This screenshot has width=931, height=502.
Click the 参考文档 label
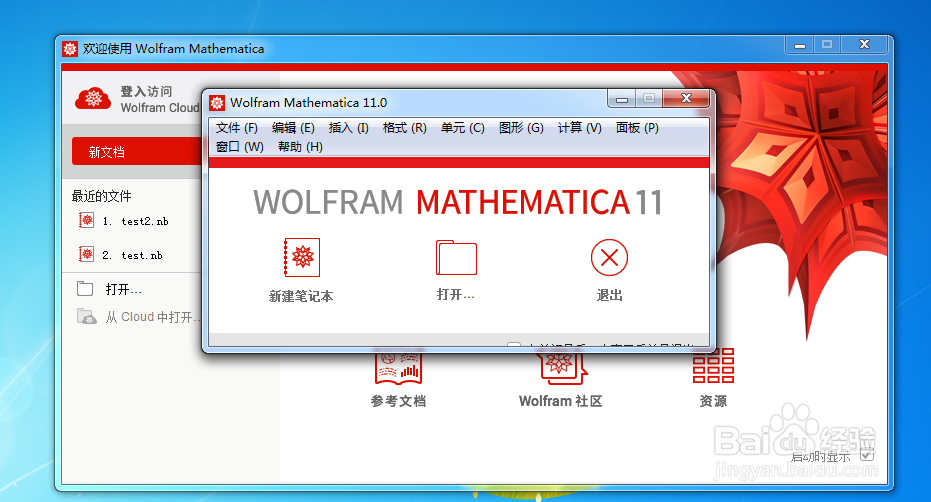(x=398, y=402)
